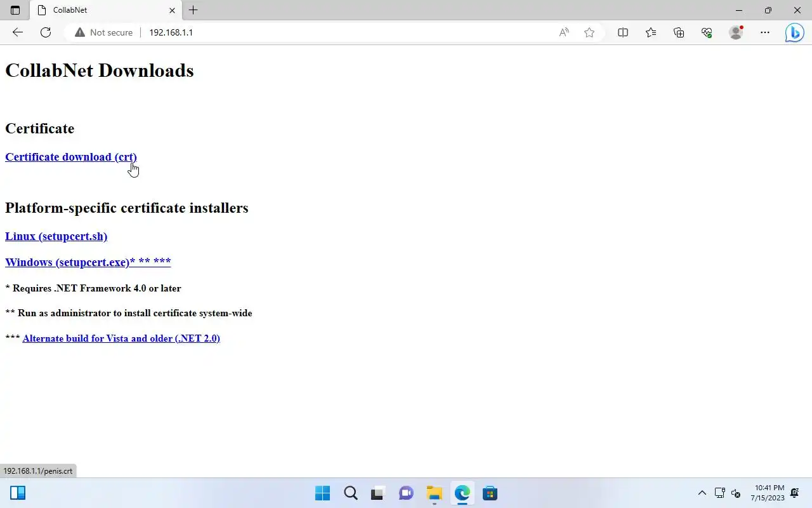Go back to the previous page
812x508 pixels.
coord(18,32)
